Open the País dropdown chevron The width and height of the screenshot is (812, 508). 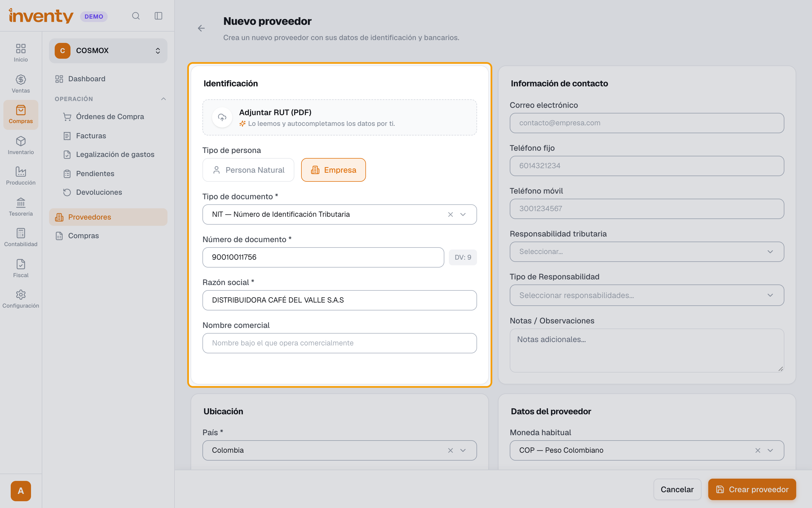pyautogui.click(x=463, y=450)
